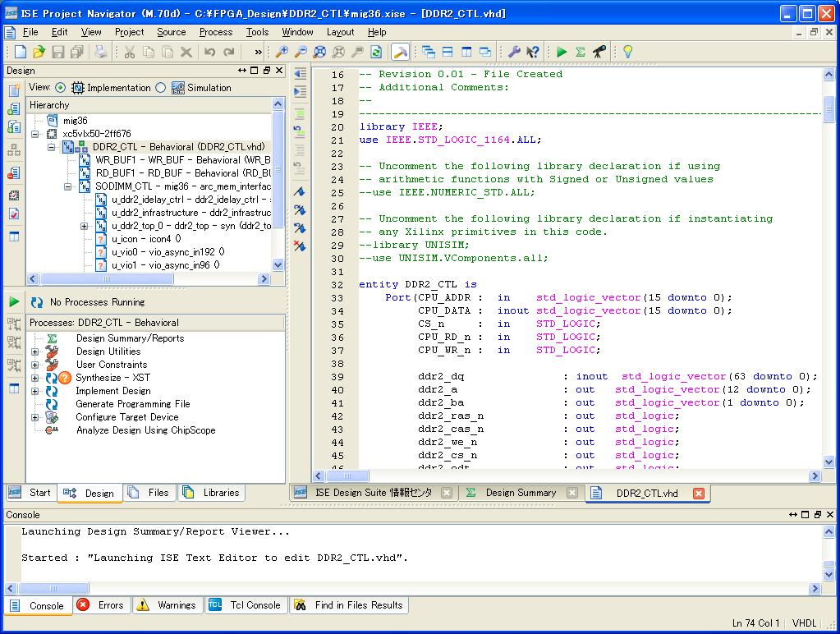Select the u_icon - icon4 tree item
The image size is (840, 634).
pyautogui.click(x=146, y=239)
